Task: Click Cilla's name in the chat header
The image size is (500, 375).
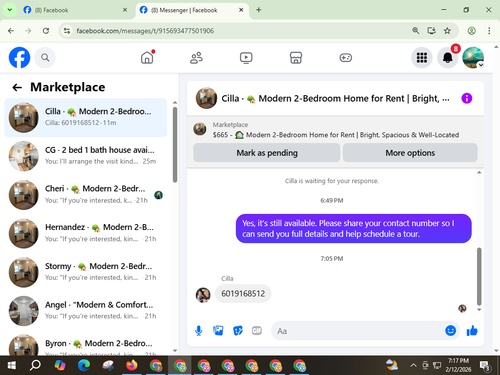Action: 230,98
